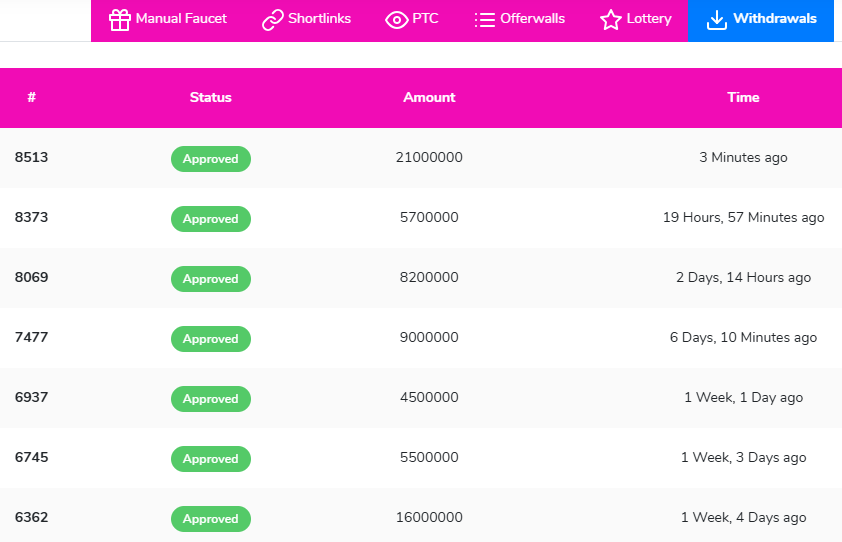Screen dimensions: 842x542
Task: Click the time '3 Minutes ago'
Action: 743,157
